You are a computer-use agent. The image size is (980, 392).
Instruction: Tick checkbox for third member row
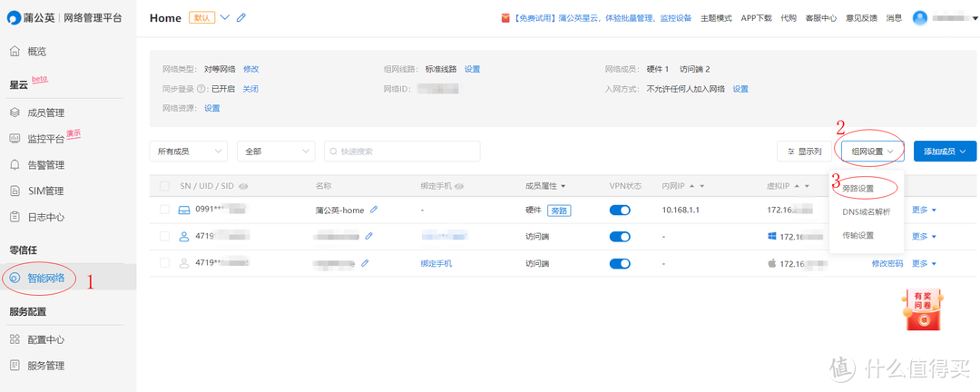tap(164, 263)
